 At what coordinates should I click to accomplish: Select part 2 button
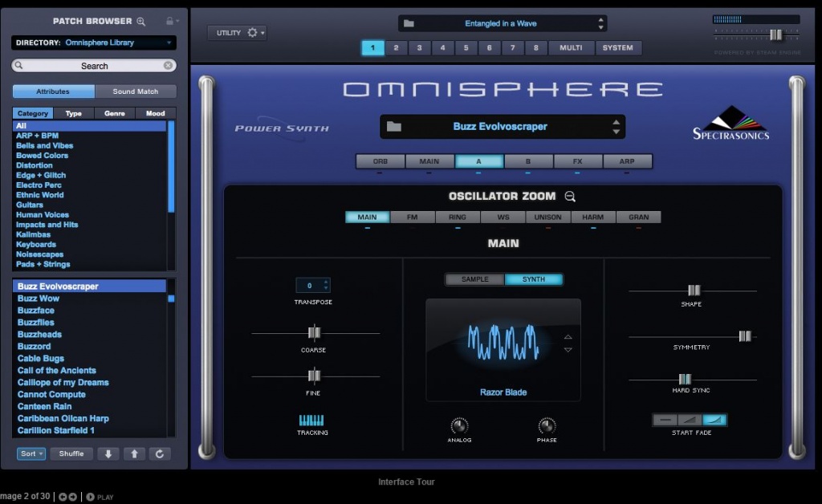(396, 47)
